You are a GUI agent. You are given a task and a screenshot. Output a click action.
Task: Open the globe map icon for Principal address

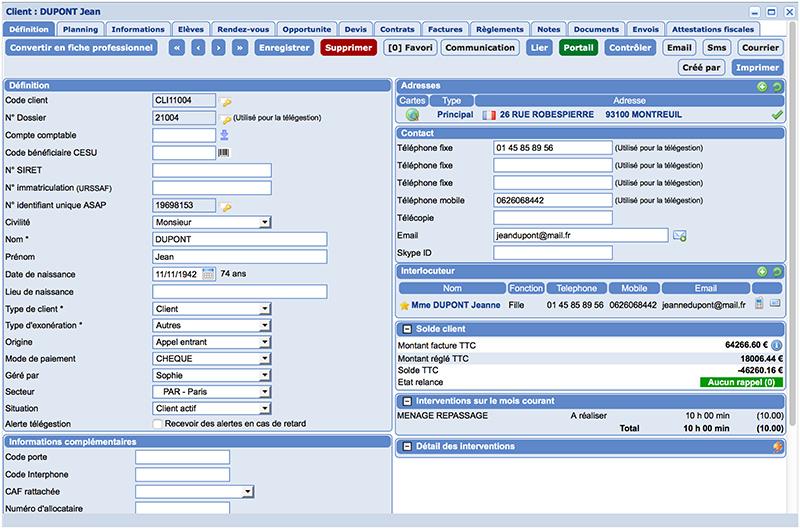coord(412,115)
